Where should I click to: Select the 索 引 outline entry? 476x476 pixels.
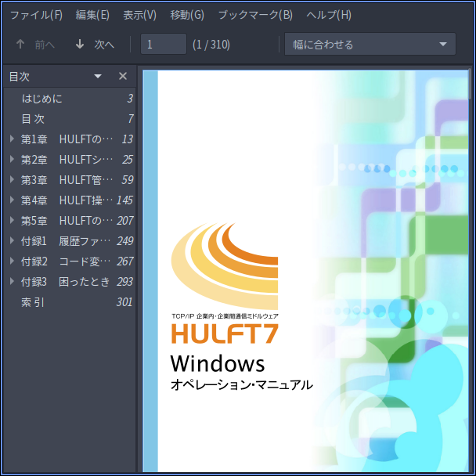(70, 302)
